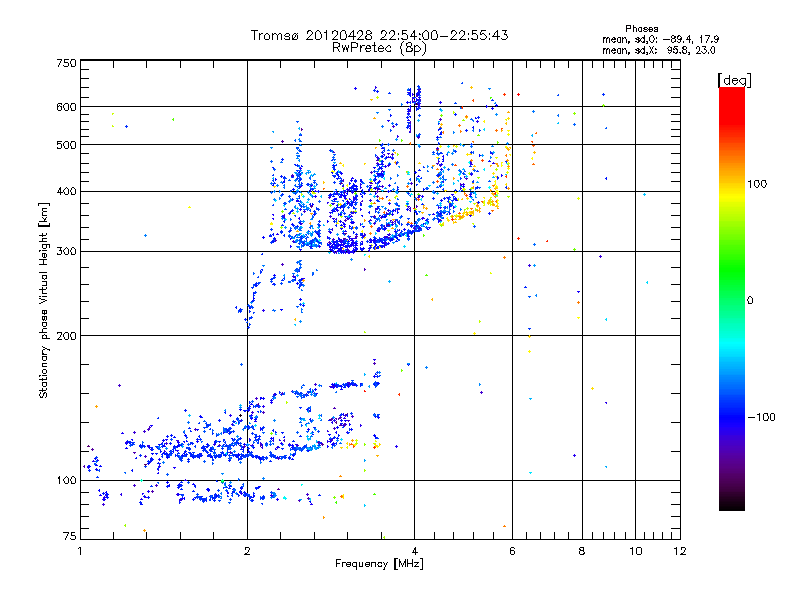Click the y-axis tick label '100'
Image resolution: width=800 pixels, height=600 pixels.
coord(67,481)
